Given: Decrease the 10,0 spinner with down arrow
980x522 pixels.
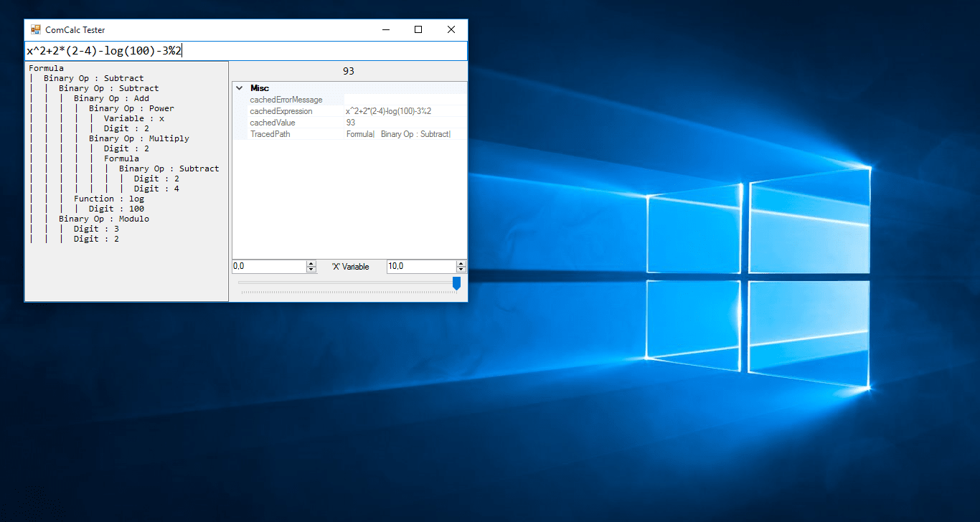Looking at the screenshot, I should tap(461, 270).
